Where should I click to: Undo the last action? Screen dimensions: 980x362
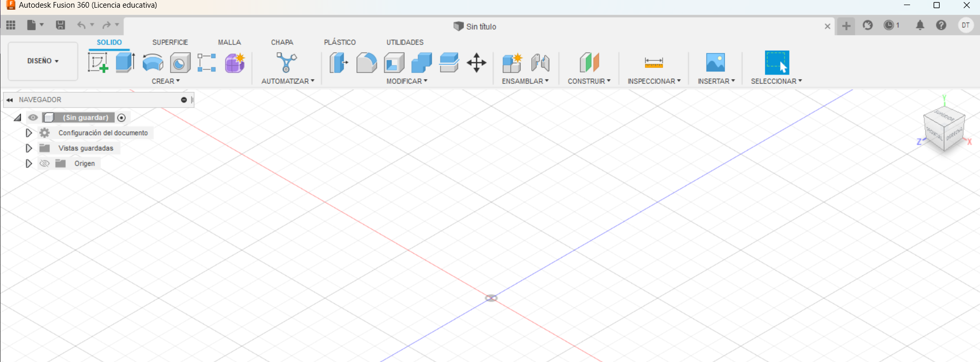pyautogui.click(x=81, y=25)
